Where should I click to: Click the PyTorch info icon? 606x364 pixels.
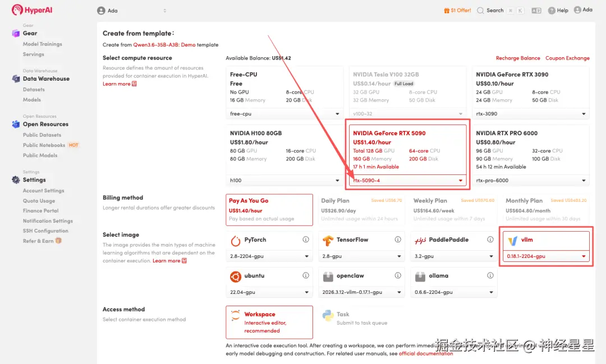pyautogui.click(x=306, y=239)
